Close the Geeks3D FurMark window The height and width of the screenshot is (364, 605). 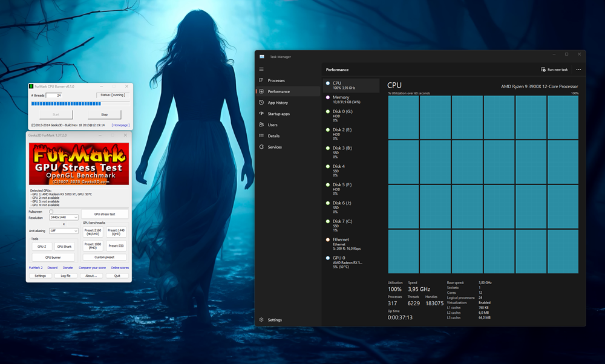click(x=125, y=135)
